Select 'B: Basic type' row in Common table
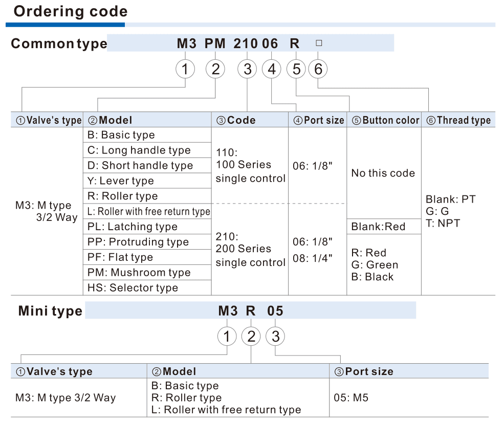The image size is (504, 422). point(147,135)
